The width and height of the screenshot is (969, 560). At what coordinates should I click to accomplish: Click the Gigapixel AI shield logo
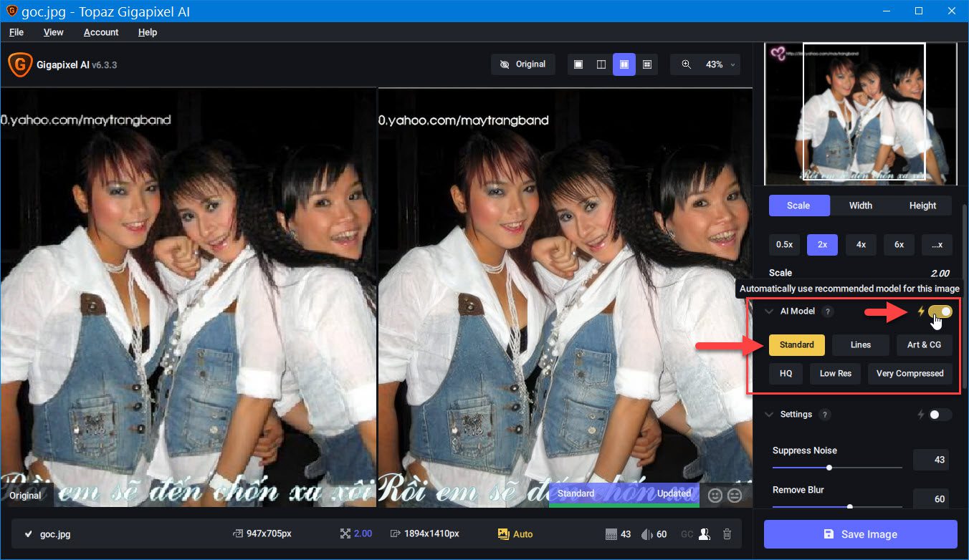19,64
